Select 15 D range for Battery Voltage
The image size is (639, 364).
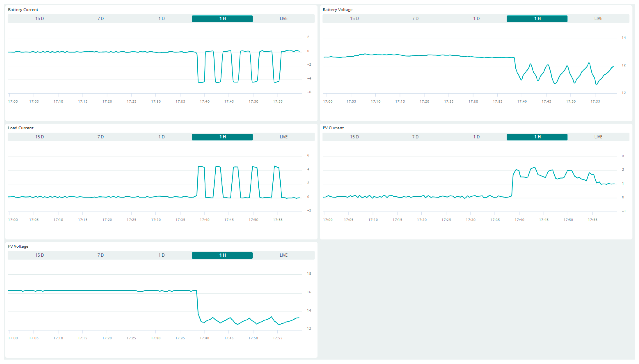coord(354,19)
